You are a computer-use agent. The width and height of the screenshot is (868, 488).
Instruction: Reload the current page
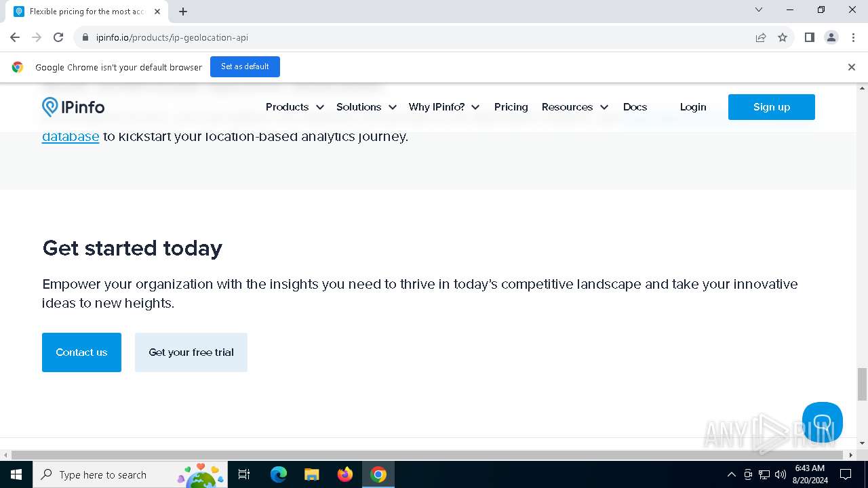pos(58,37)
